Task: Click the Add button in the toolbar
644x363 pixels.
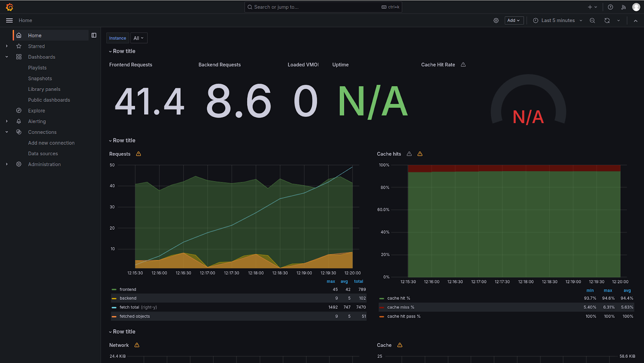Action: 514,20
